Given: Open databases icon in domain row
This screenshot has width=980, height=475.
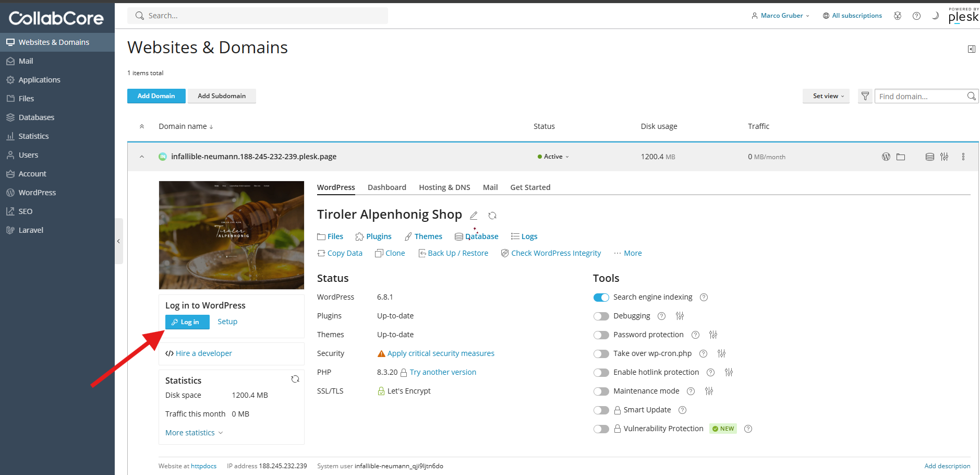Looking at the screenshot, I should 929,157.
